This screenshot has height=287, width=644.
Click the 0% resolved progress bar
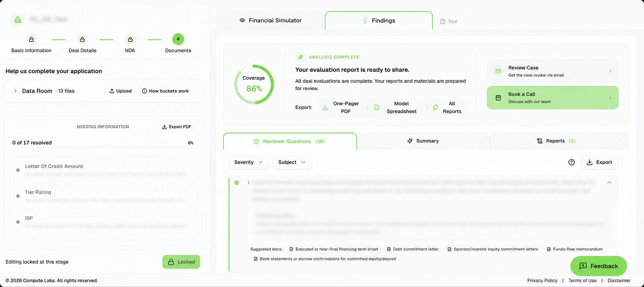[103, 147]
